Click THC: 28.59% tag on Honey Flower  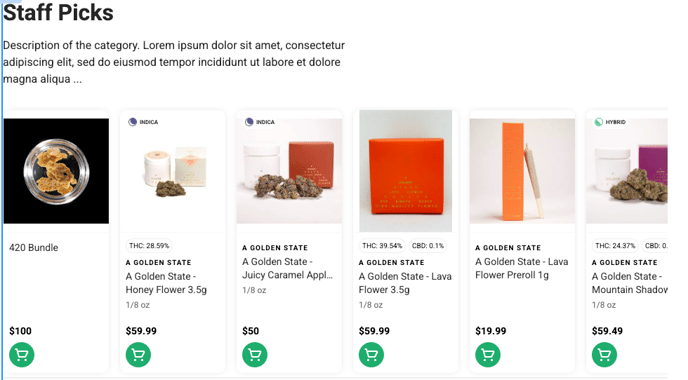pyautogui.click(x=149, y=246)
